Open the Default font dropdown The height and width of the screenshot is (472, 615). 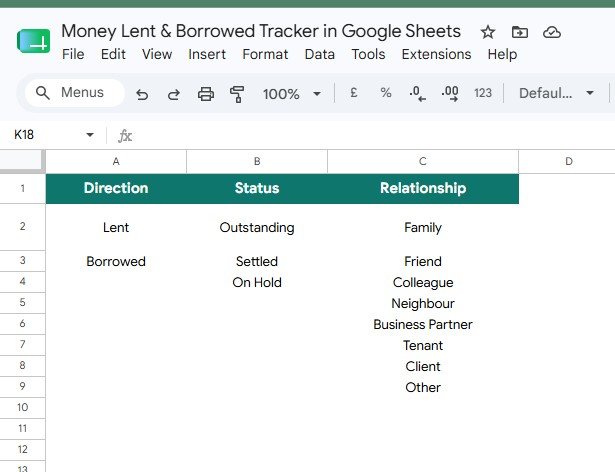[556, 93]
